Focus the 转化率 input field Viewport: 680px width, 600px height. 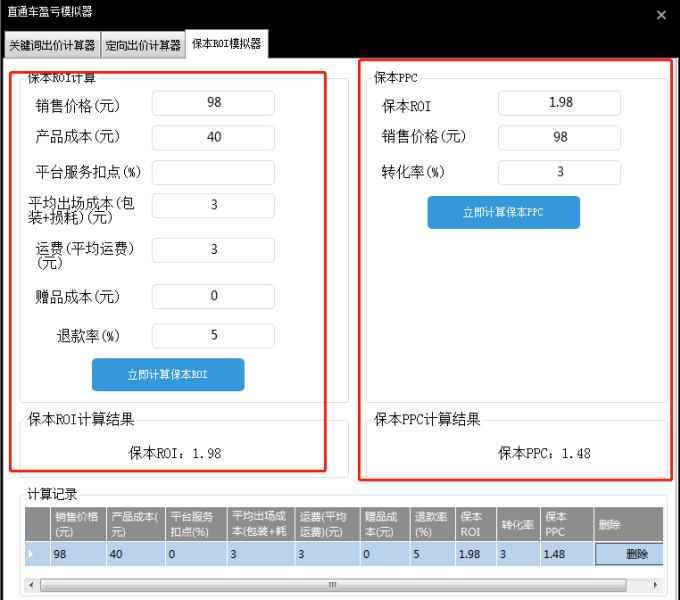pos(559,172)
